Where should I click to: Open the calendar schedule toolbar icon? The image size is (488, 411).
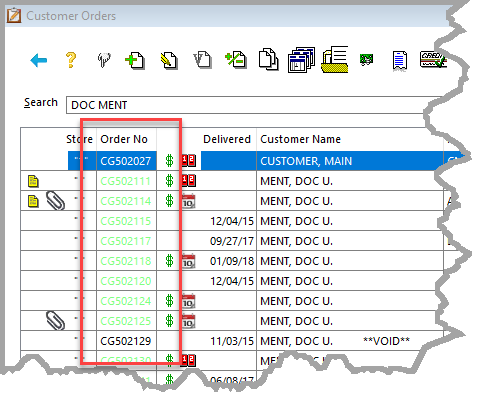pyautogui.click(x=301, y=60)
